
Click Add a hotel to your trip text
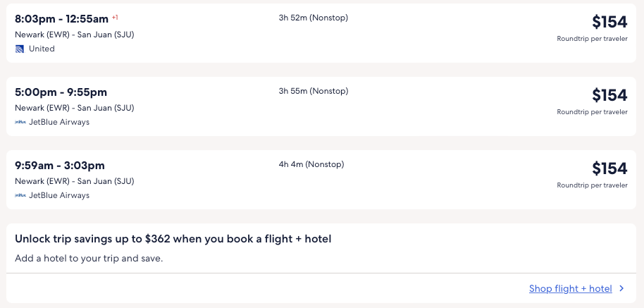[x=89, y=258]
